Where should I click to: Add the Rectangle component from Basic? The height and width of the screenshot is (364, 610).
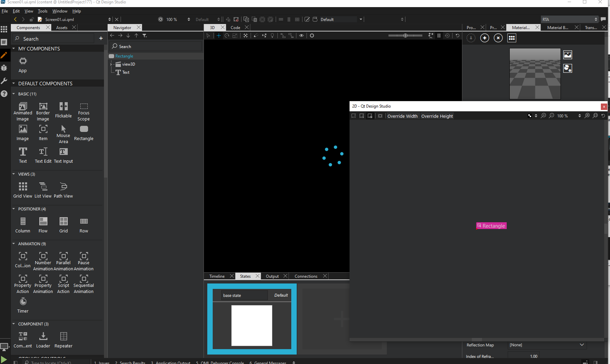84,133
